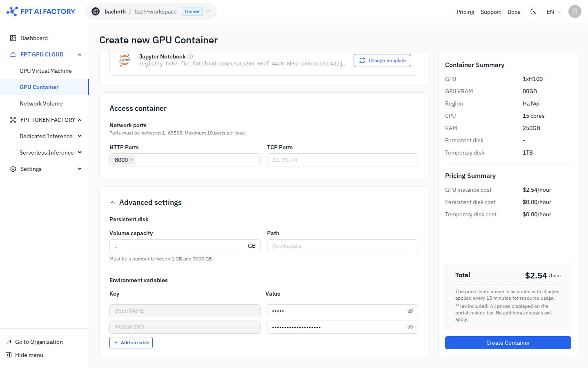Open the Pricing link
The width and height of the screenshot is (588, 368).
point(465,12)
